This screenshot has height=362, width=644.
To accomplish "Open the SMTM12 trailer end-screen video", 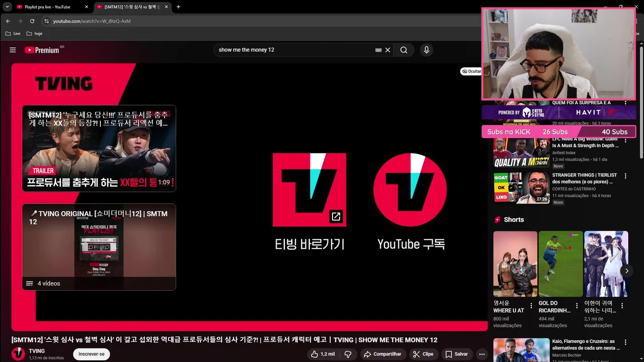I will [x=99, y=148].
